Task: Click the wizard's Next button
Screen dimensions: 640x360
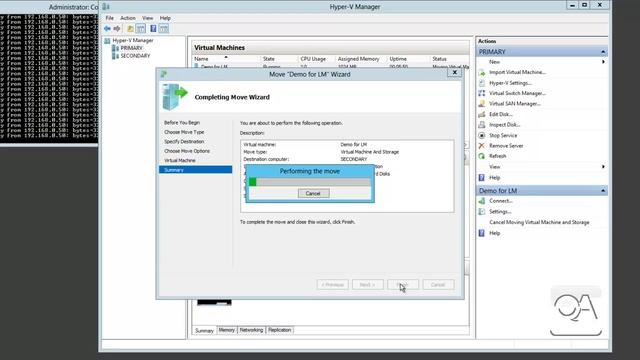Action: 367,284
